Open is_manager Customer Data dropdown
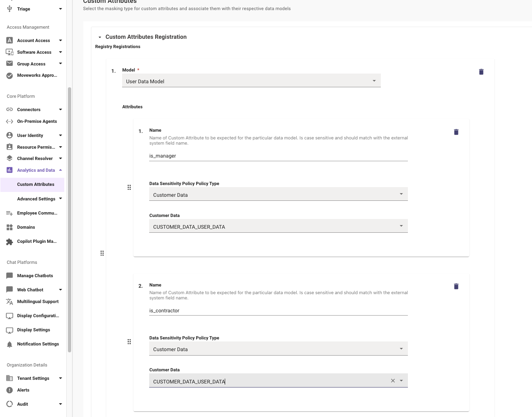This screenshot has width=532, height=417. click(279, 226)
